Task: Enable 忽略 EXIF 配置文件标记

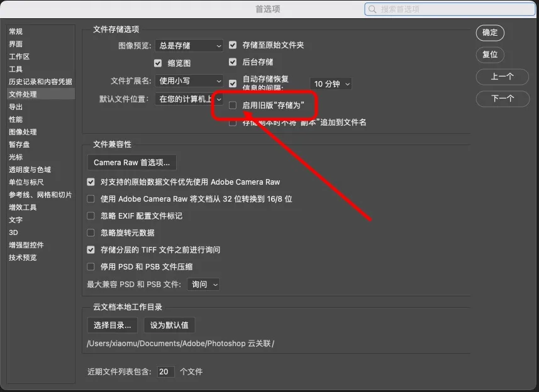Action: pyautogui.click(x=91, y=215)
